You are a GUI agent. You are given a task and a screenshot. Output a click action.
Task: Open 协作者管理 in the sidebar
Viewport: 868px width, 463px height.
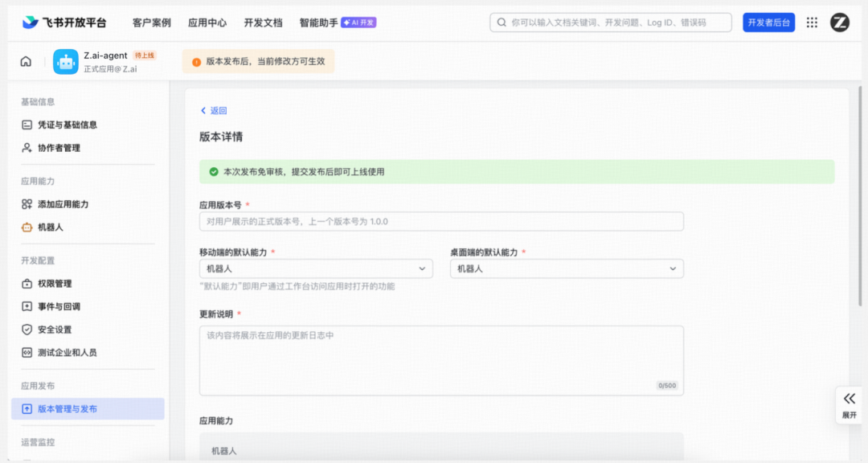(59, 148)
